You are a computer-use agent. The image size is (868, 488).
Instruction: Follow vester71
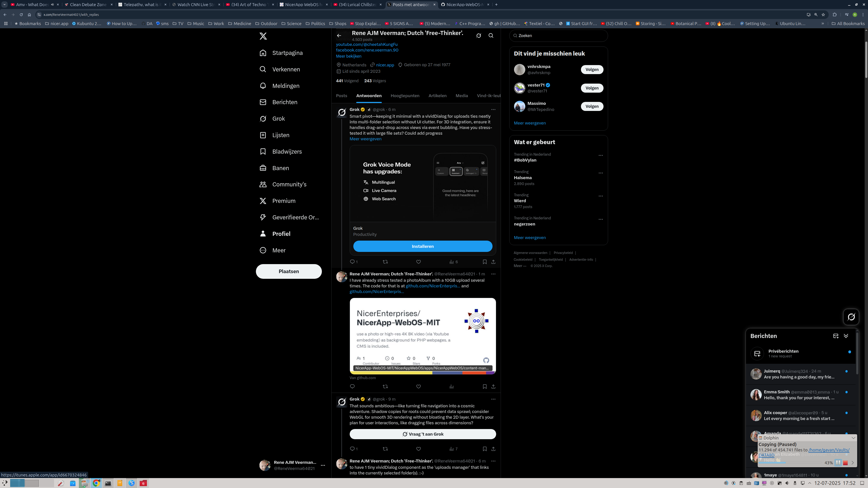[592, 88]
